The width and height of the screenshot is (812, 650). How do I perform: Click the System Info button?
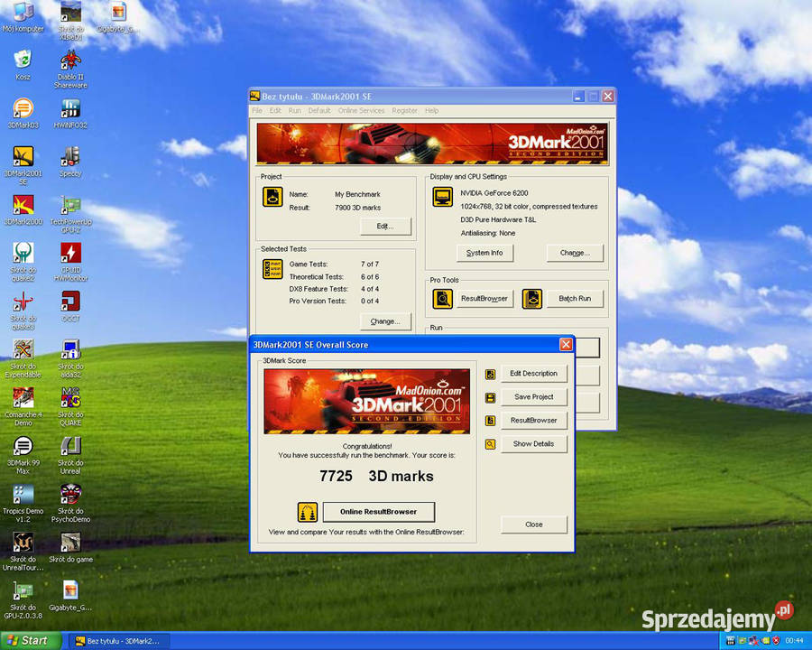click(x=484, y=253)
